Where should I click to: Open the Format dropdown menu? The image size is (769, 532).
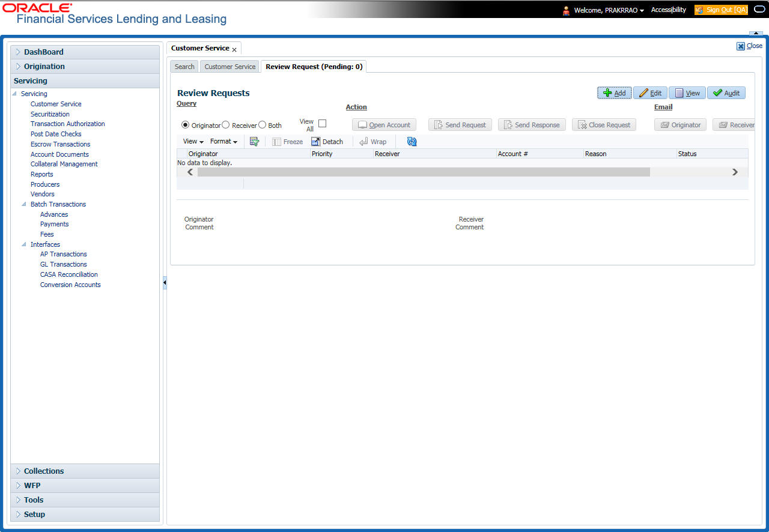pyautogui.click(x=223, y=142)
